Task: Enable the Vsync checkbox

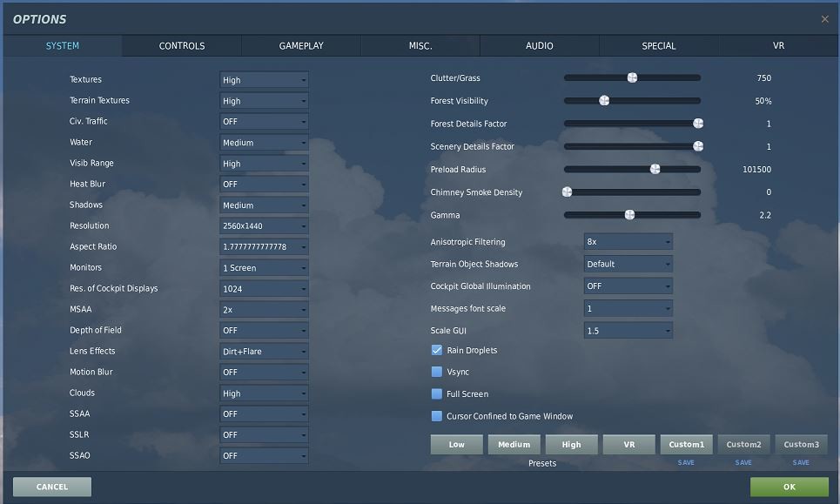Action: [437, 372]
